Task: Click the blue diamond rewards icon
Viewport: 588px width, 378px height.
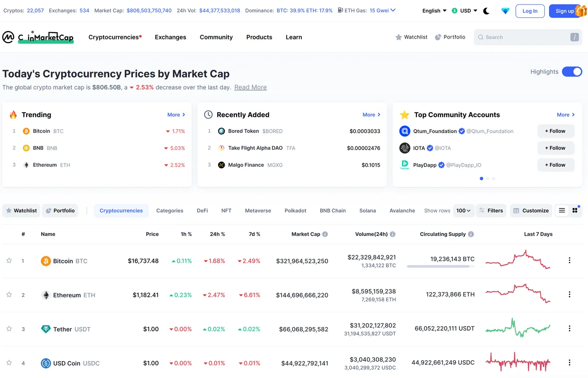Action: coord(505,11)
